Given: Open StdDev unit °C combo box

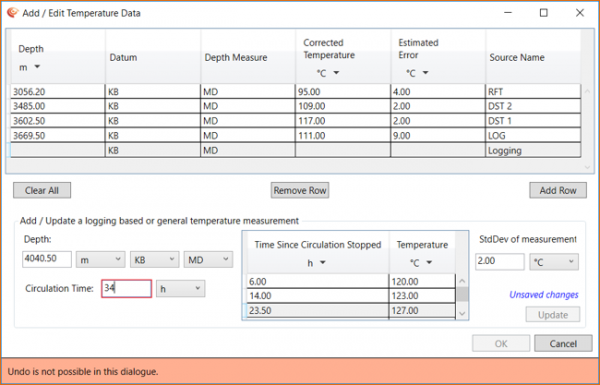Looking at the screenshot, I should tap(554, 262).
